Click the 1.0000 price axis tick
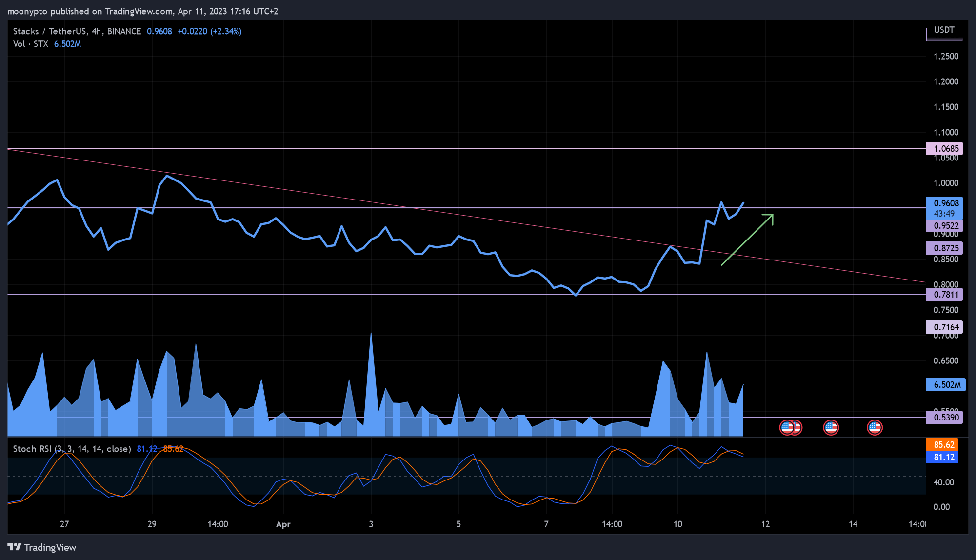 (946, 183)
